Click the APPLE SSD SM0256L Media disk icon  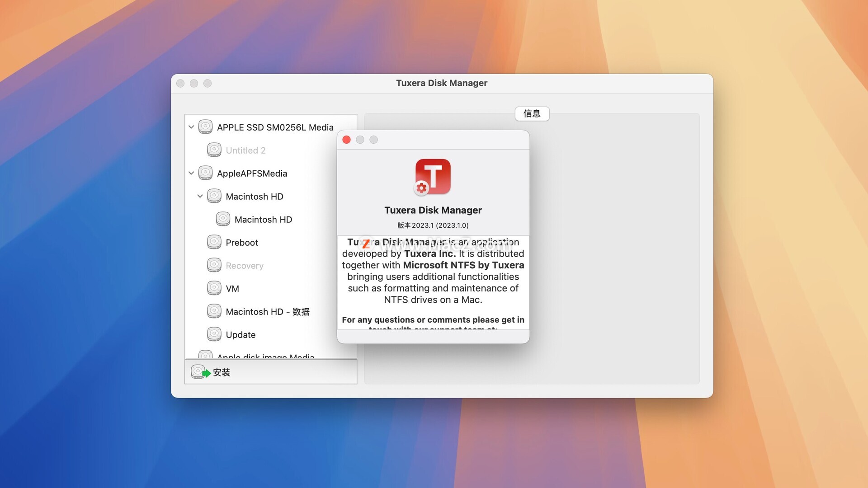(205, 127)
